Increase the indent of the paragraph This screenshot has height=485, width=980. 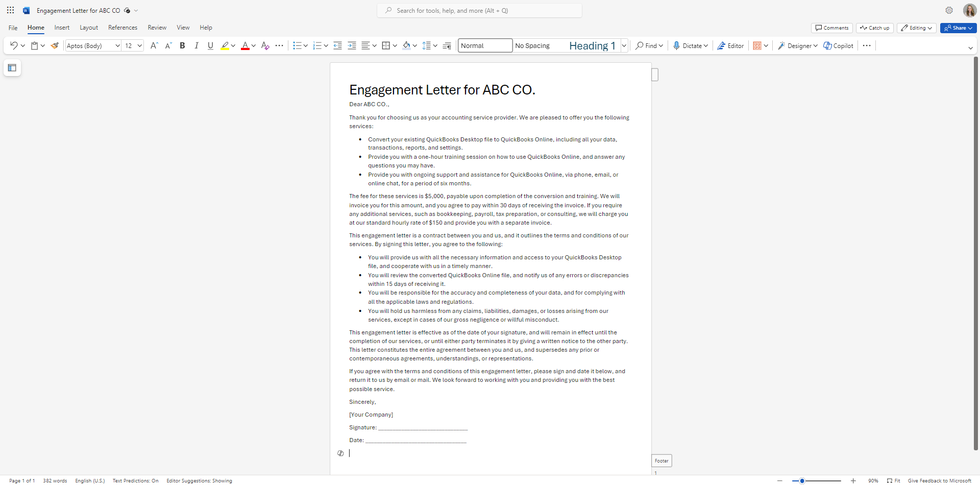352,45
